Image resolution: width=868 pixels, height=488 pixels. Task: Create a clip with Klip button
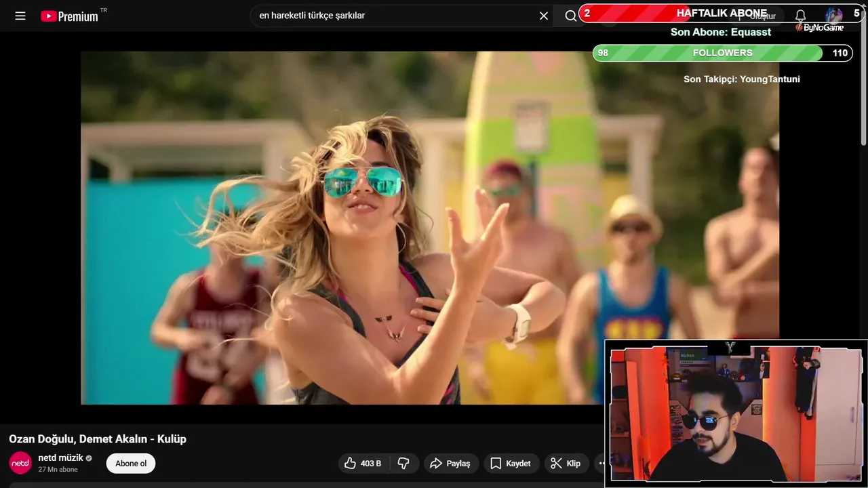566,464
